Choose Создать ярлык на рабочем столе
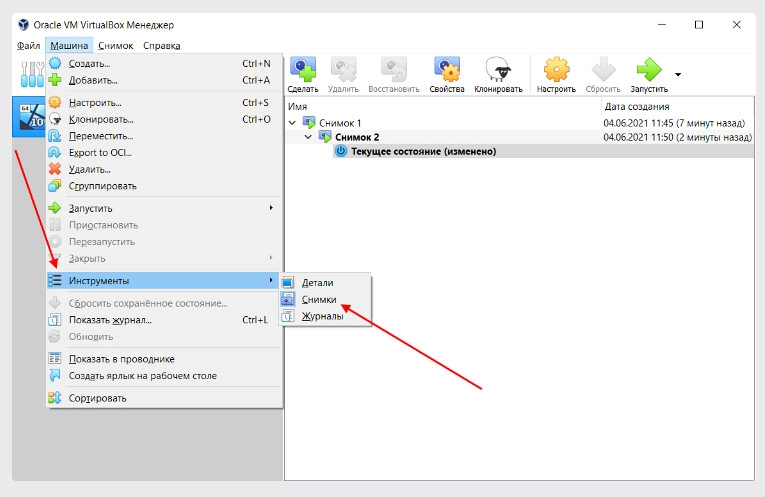 [164, 376]
